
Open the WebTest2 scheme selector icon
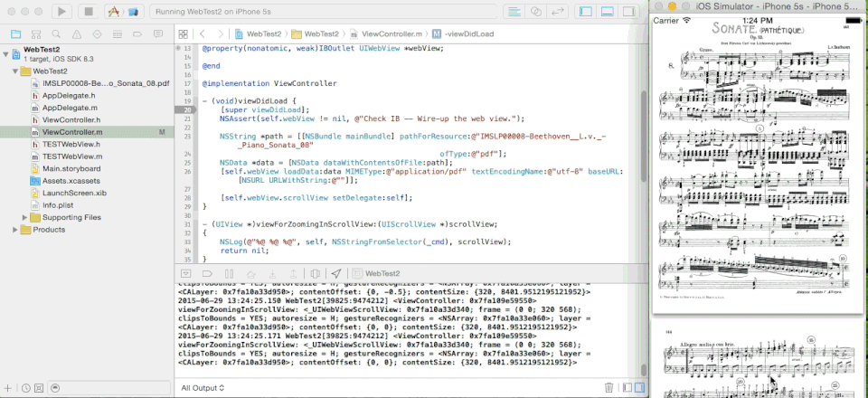pyautogui.click(x=115, y=11)
